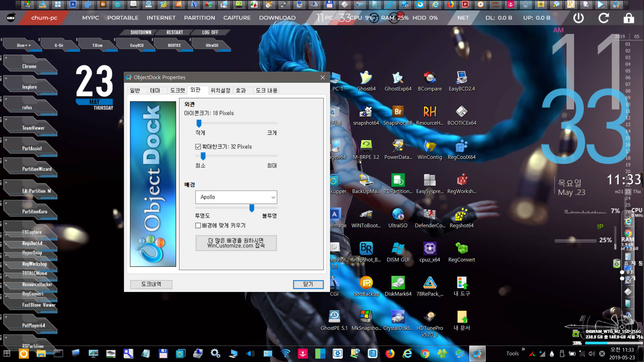The height and width of the screenshot is (362, 644).
Task: Click the refresh icon in top bar
Action: click(x=604, y=18)
